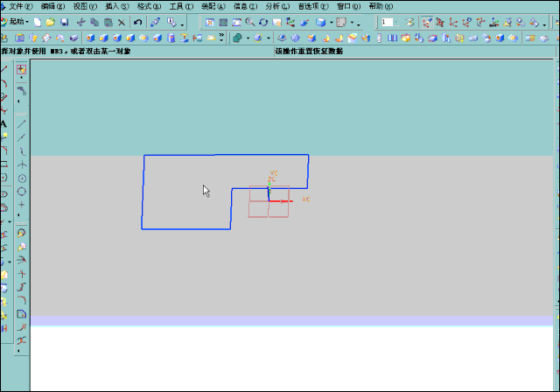The height and width of the screenshot is (392, 560).
Task: Open toolbar options arrow below plus point tool
Action: (18, 215)
